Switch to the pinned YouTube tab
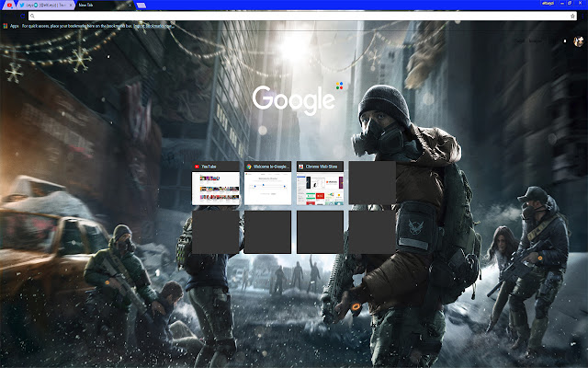The image size is (588, 368). coord(9,5)
